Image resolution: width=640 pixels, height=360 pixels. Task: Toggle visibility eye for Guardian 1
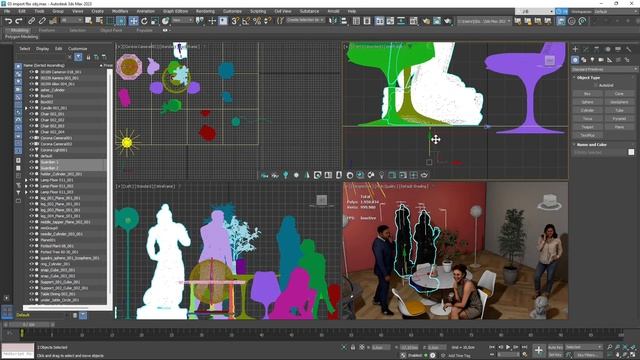(31, 162)
